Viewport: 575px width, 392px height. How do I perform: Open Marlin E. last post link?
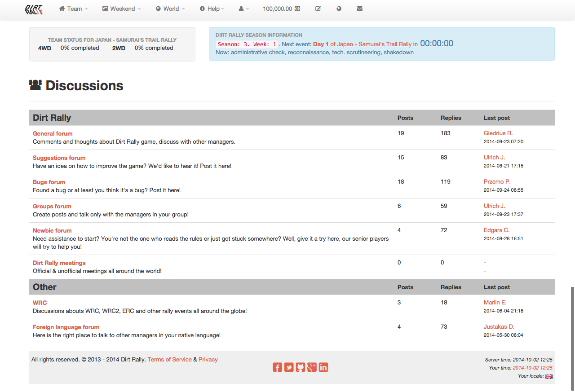pos(495,302)
